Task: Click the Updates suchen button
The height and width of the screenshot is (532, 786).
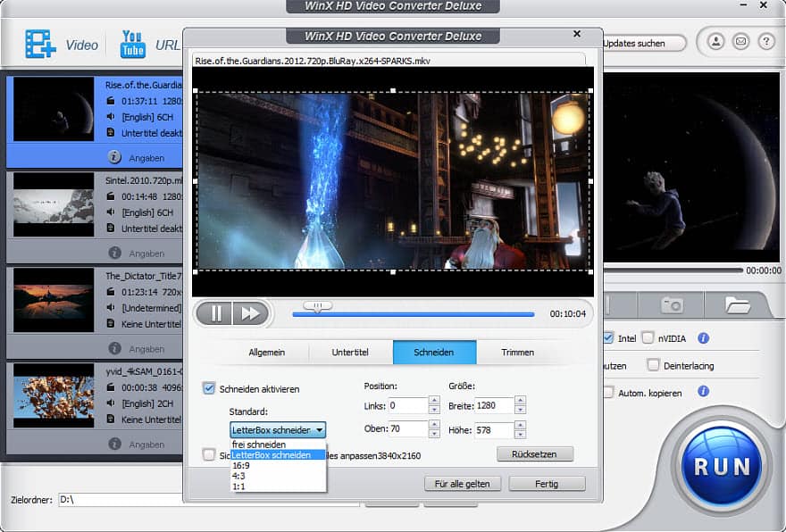Action: [x=644, y=44]
